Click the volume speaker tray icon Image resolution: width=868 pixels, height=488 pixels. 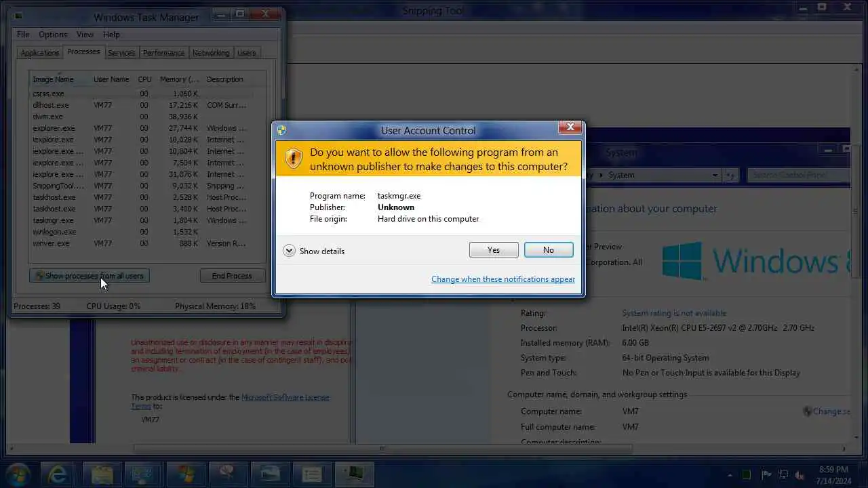[x=800, y=474]
